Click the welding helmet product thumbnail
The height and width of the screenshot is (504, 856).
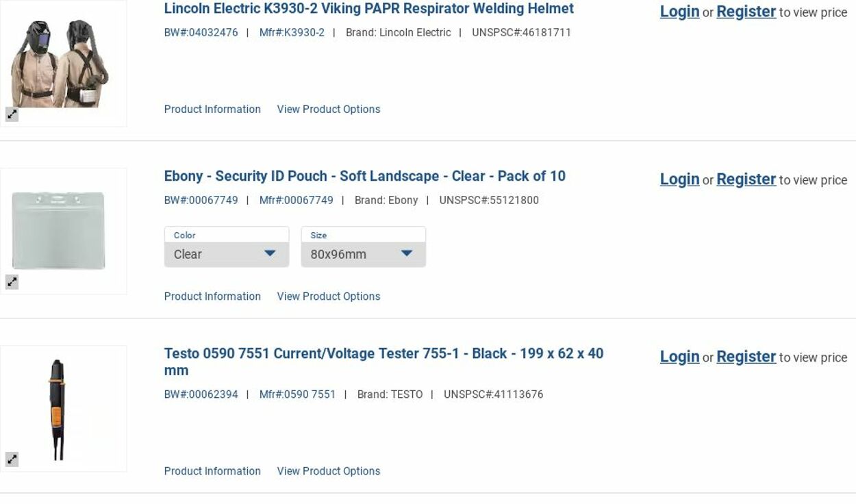pos(60,63)
